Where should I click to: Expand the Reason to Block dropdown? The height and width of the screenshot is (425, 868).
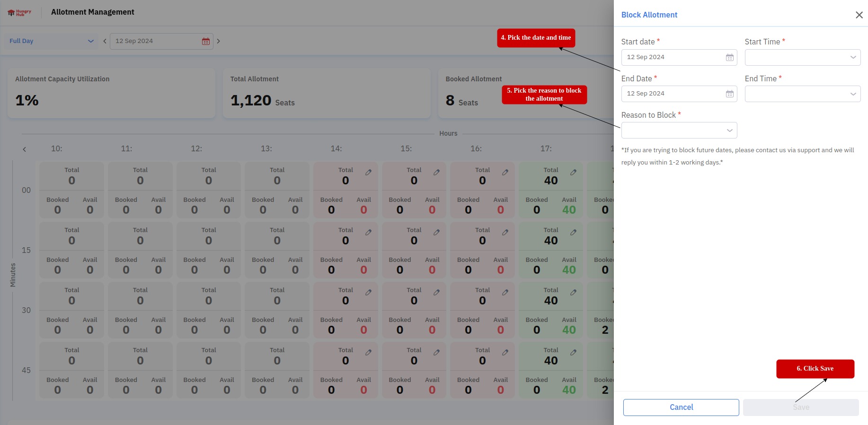[x=679, y=130]
